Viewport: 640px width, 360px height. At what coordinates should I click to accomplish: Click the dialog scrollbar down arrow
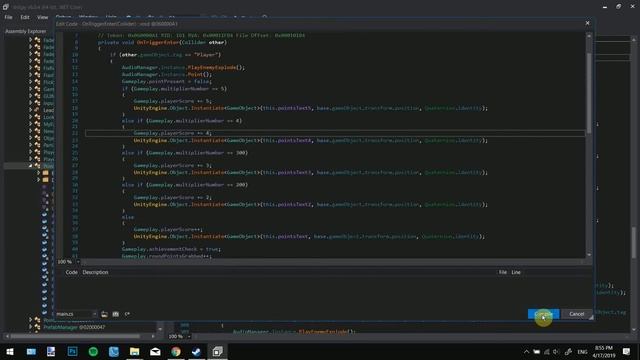(x=589, y=254)
